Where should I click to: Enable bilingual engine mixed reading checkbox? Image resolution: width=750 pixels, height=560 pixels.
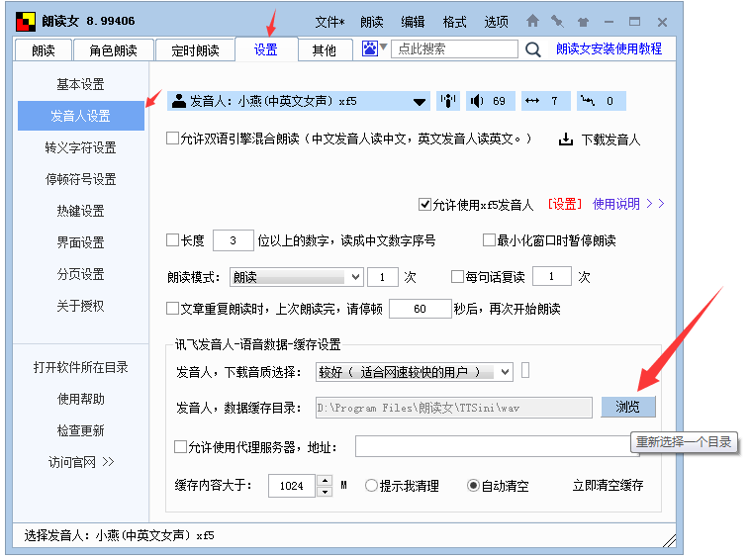tap(172, 139)
